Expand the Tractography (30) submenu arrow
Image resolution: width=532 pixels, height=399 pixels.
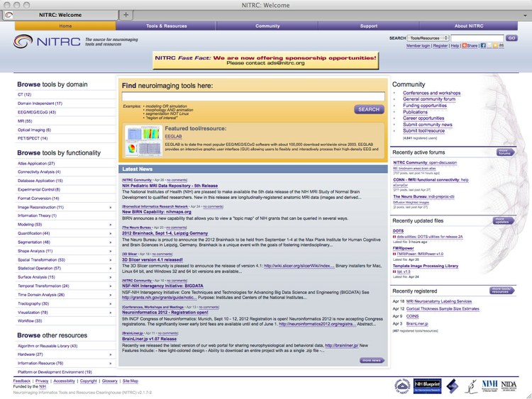coord(110,303)
